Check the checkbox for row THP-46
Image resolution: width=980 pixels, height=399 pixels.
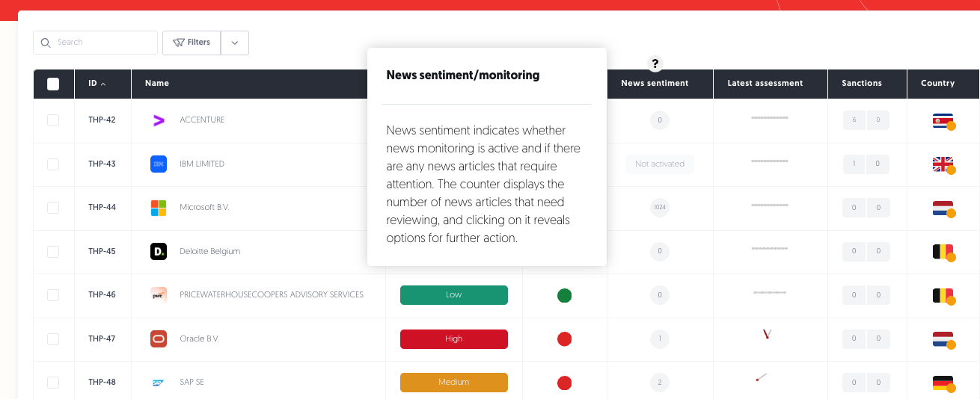coord(53,295)
